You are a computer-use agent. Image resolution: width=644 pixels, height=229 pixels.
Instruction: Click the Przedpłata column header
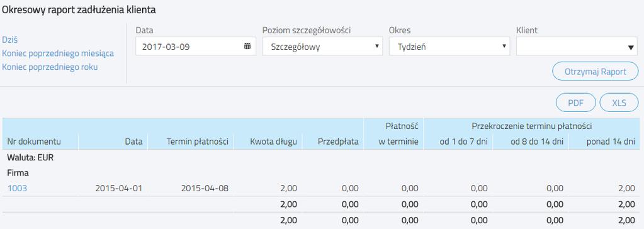[338, 142]
